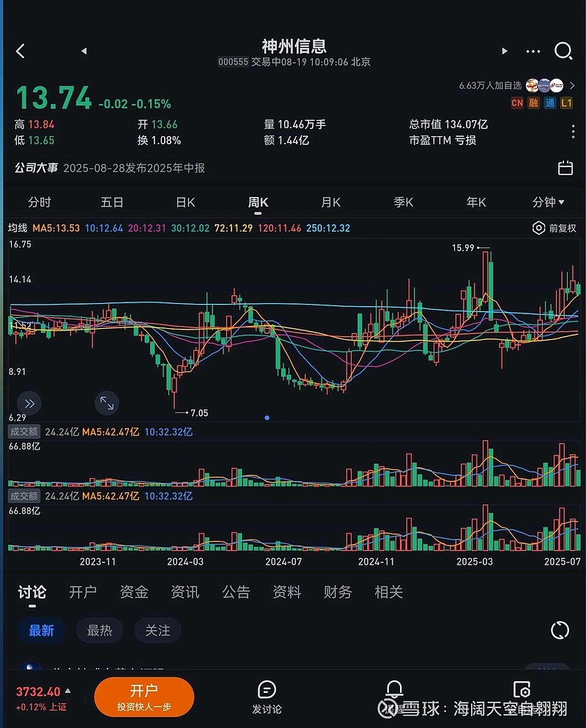Image resolution: width=586 pixels, height=728 pixels.
Task: Switch to the 日K chart tab
Action: click(x=185, y=202)
